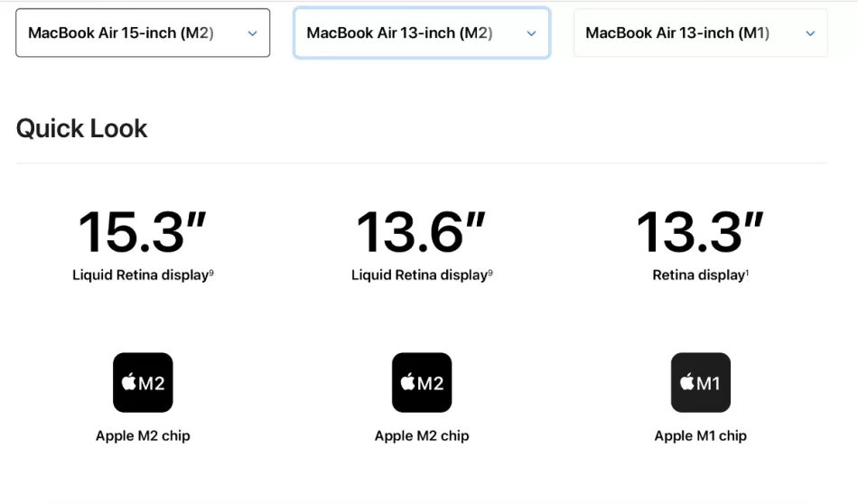This screenshot has height=504, width=858.
Task: Open the MacBook Air 13-inch (M2) dropdown
Action: pyautogui.click(x=421, y=33)
